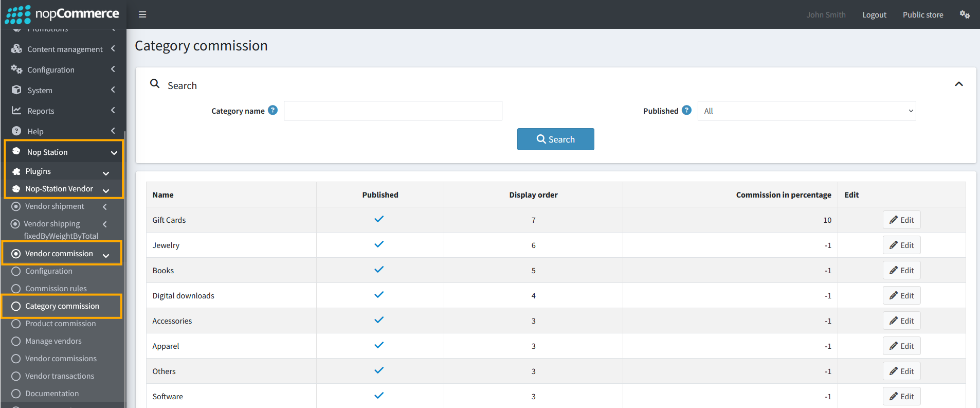The height and width of the screenshot is (408, 980).
Task: Click the Vendor transactions circle icon
Action: pos(16,376)
